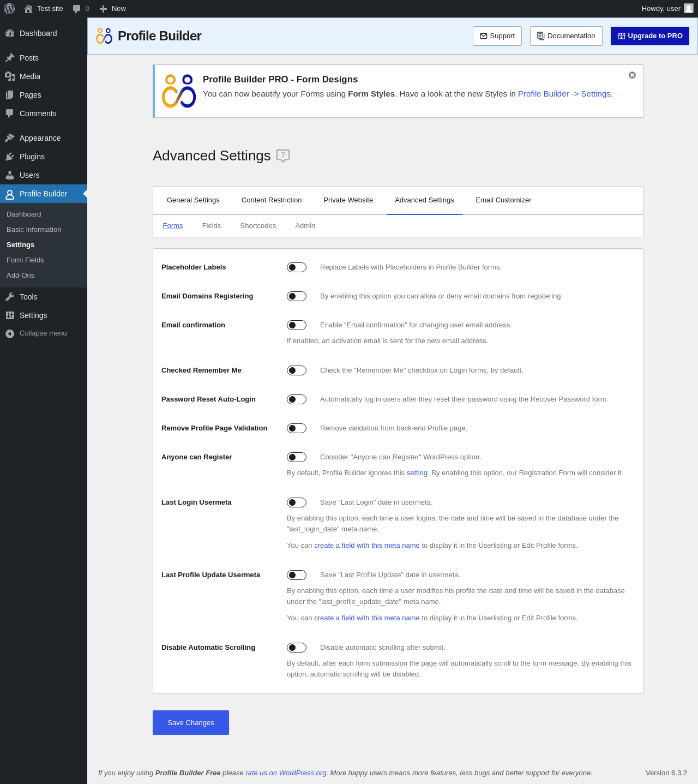The width and height of the screenshot is (698, 784).
Task: Click the user avatar in admin bar
Action: coord(689,8)
